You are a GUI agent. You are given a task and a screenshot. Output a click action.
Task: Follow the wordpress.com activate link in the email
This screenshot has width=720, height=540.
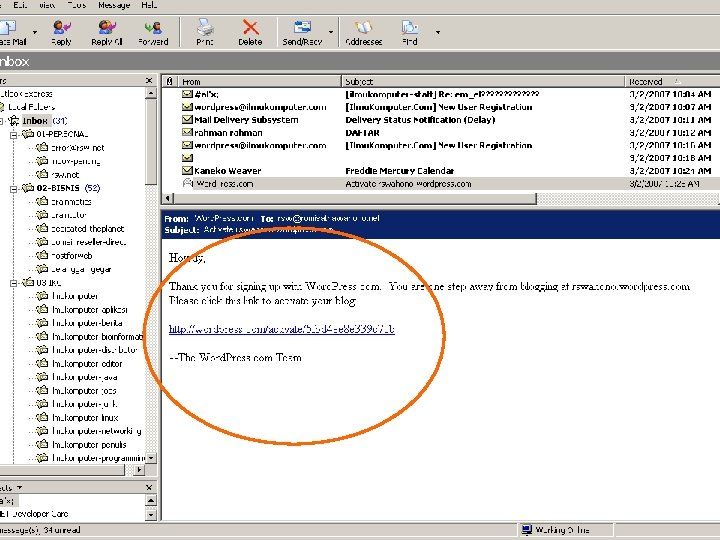pos(281,329)
